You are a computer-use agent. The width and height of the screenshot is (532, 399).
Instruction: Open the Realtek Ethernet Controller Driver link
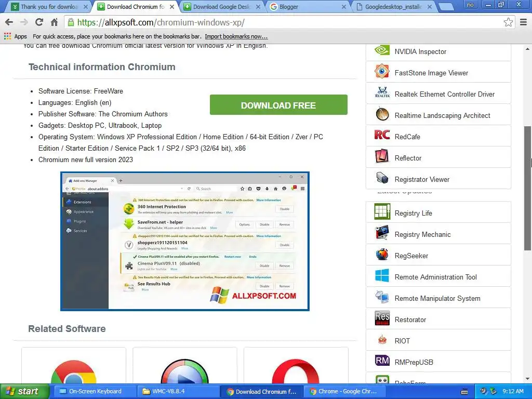click(x=445, y=94)
